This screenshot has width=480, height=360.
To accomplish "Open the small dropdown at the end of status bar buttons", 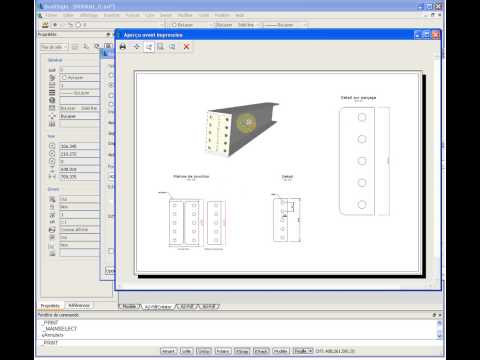I will [303, 351].
